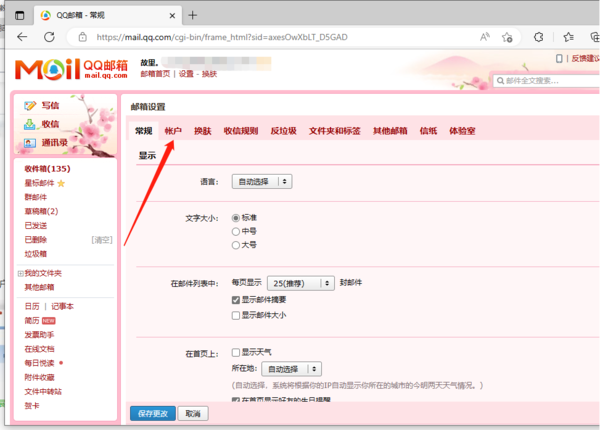Click the 通讯录 contacts icon

coord(30,143)
